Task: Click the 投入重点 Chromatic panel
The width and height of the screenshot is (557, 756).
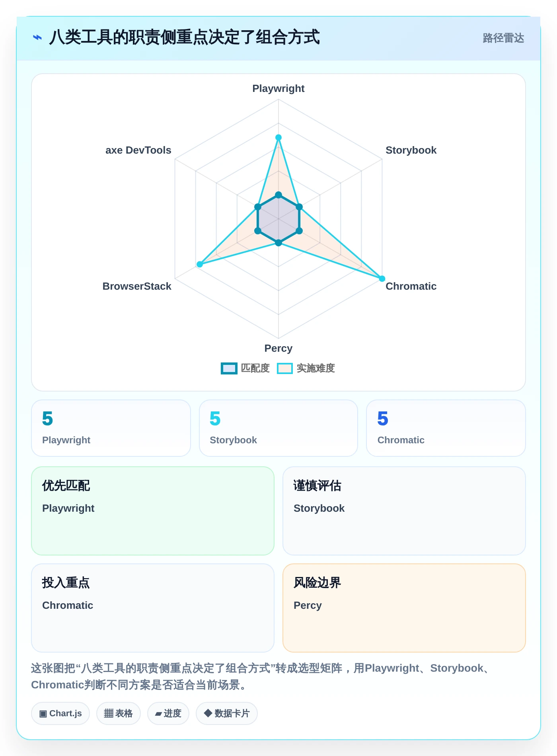Action: 153,608
